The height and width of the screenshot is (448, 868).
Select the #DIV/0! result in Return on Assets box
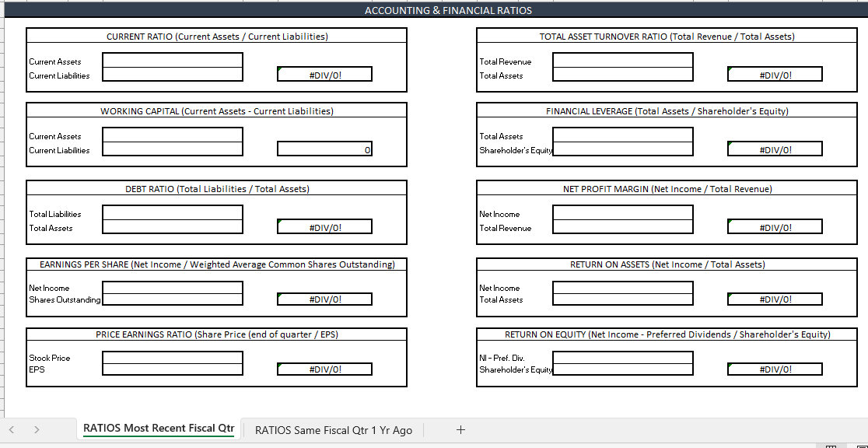pyautogui.click(x=775, y=299)
